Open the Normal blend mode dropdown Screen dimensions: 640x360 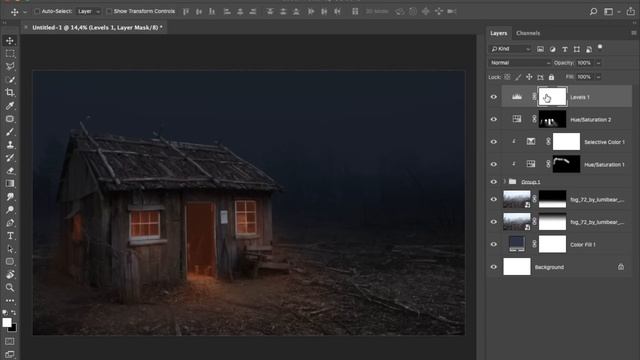[x=520, y=63]
